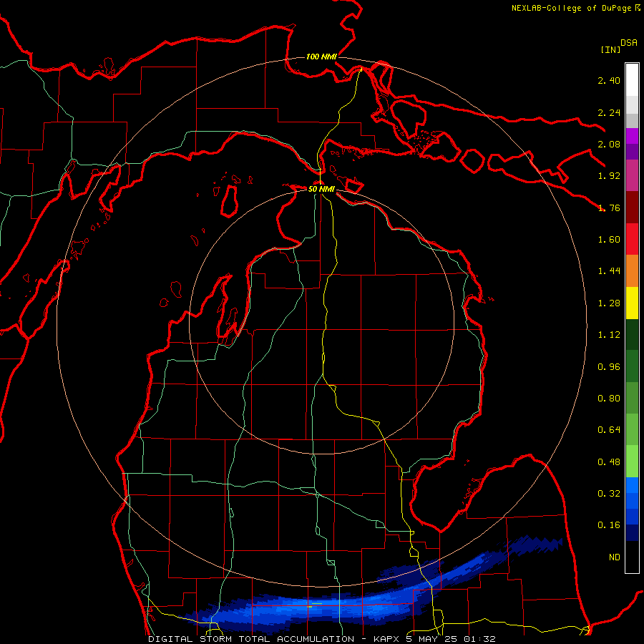This screenshot has height=644, width=644.
Task: Click the [IN] units label
Action: [610, 49]
